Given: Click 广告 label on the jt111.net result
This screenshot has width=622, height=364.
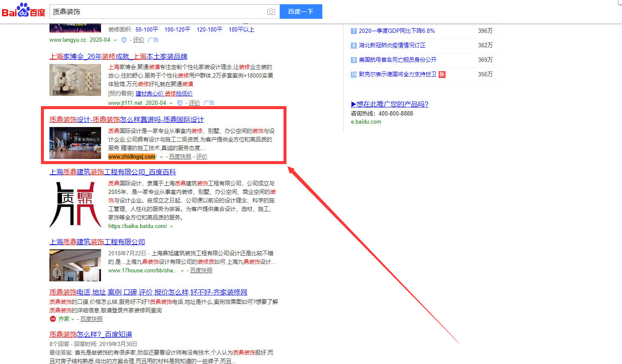Looking at the screenshot, I should point(209,103).
